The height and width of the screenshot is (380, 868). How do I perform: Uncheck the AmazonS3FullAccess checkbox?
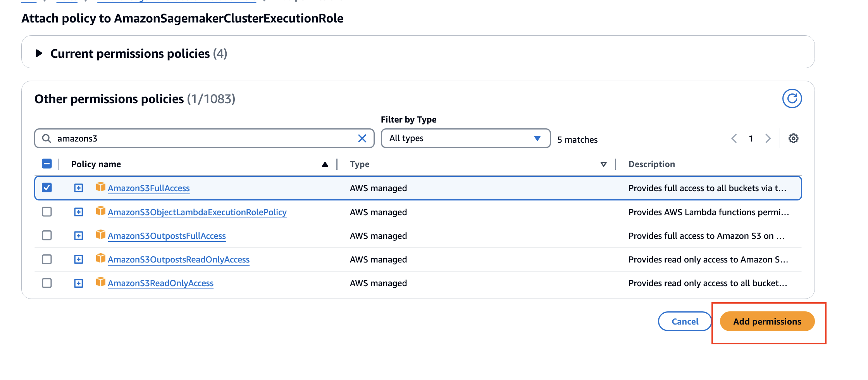[47, 188]
